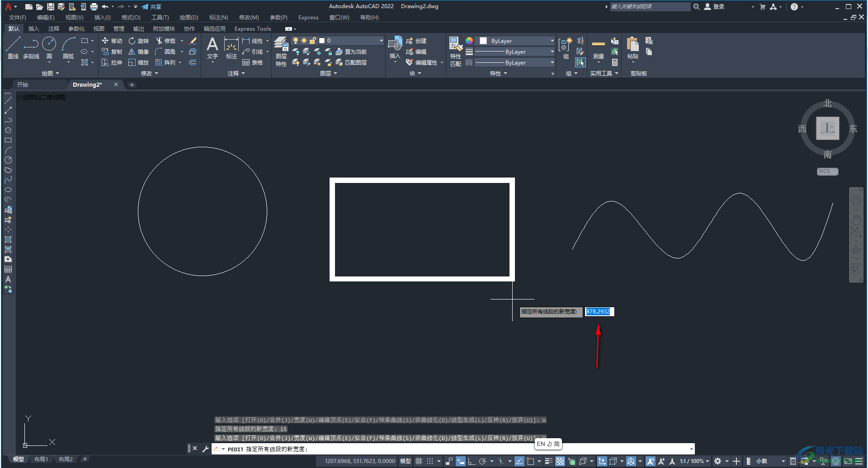Image resolution: width=868 pixels, height=468 pixels.
Task: Click the 表格 (Table) tool
Action: click(x=252, y=62)
